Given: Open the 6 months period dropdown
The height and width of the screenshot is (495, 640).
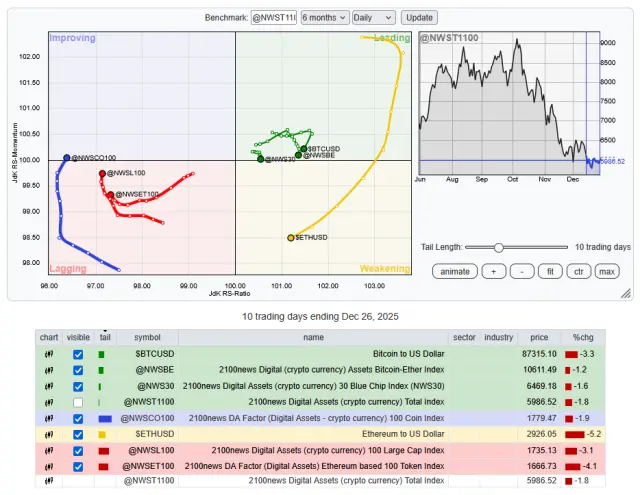Looking at the screenshot, I should [325, 18].
